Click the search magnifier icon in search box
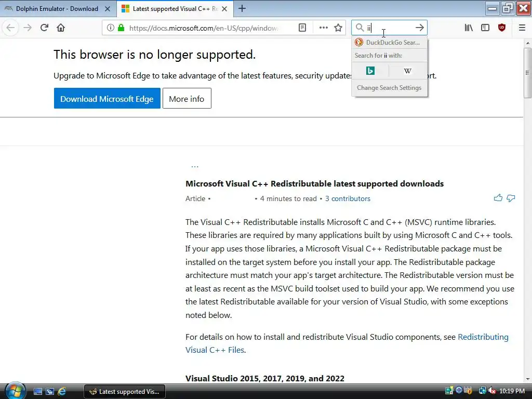The image size is (532, 399). (x=360, y=28)
